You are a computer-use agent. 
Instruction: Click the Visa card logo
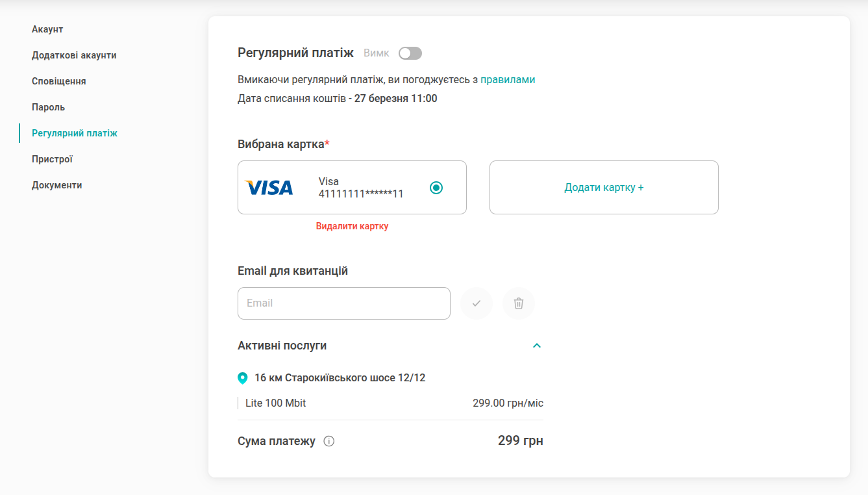pos(269,188)
